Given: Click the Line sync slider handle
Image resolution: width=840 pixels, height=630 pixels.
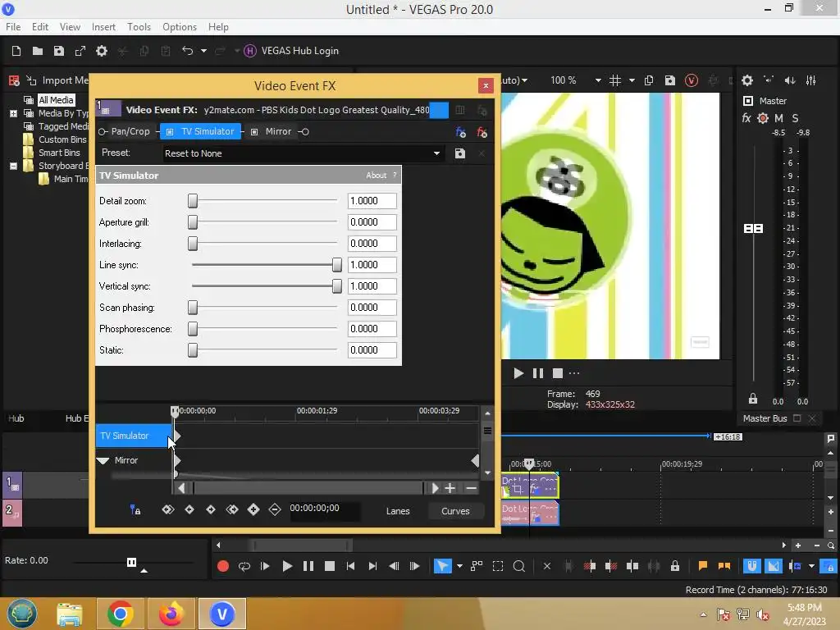Looking at the screenshot, I should click(337, 265).
